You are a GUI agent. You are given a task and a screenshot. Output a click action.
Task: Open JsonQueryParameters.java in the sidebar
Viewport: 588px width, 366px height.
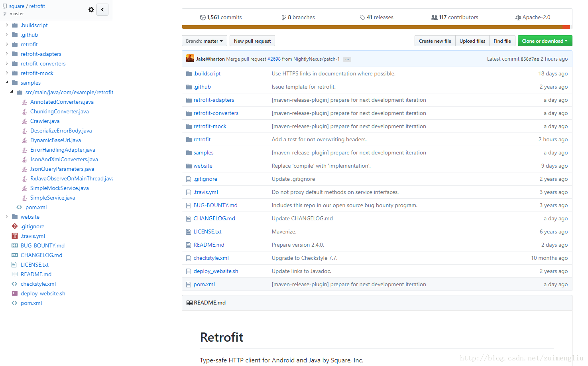[x=62, y=169]
